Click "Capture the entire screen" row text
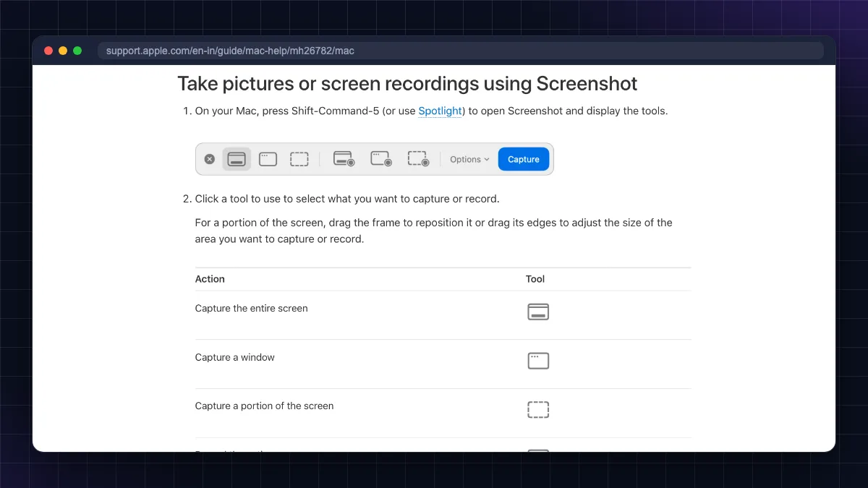The image size is (868, 488). click(x=251, y=309)
